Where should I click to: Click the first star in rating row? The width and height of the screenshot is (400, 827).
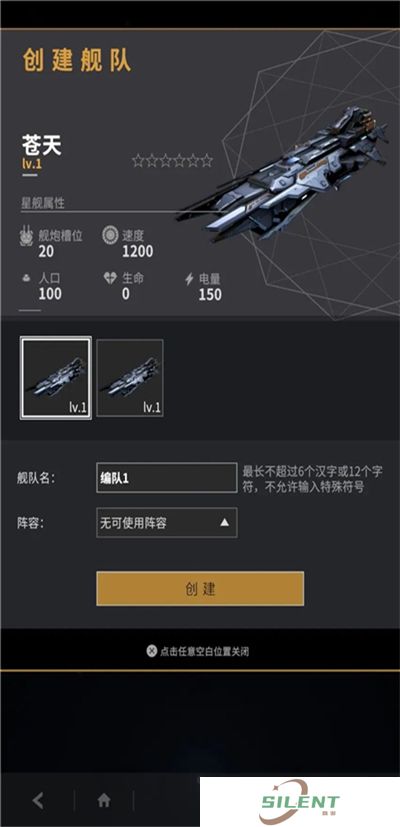coord(138,160)
